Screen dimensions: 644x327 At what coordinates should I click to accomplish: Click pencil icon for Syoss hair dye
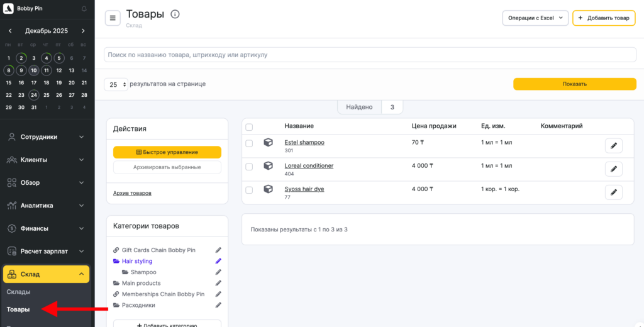pos(613,192)
